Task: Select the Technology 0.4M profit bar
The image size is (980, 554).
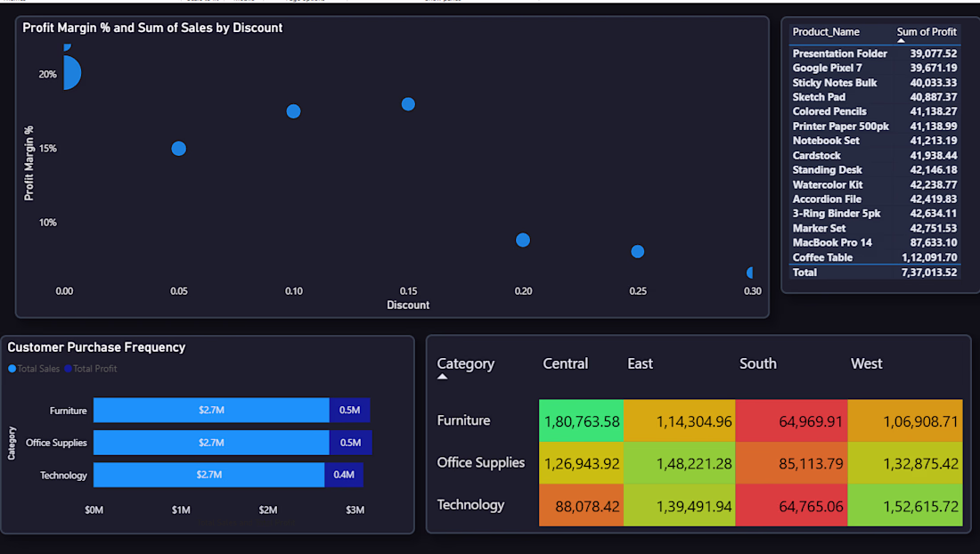Action: [344, 475]
